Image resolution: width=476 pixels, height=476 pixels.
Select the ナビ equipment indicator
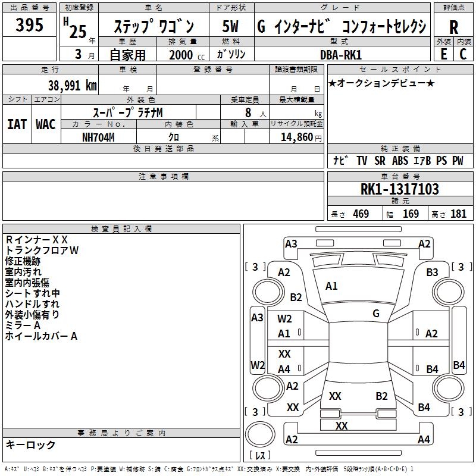[340, 161]
